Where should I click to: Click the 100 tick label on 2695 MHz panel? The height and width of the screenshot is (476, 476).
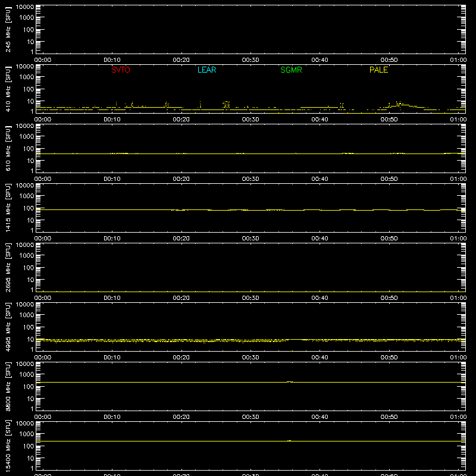coord(29,268)
